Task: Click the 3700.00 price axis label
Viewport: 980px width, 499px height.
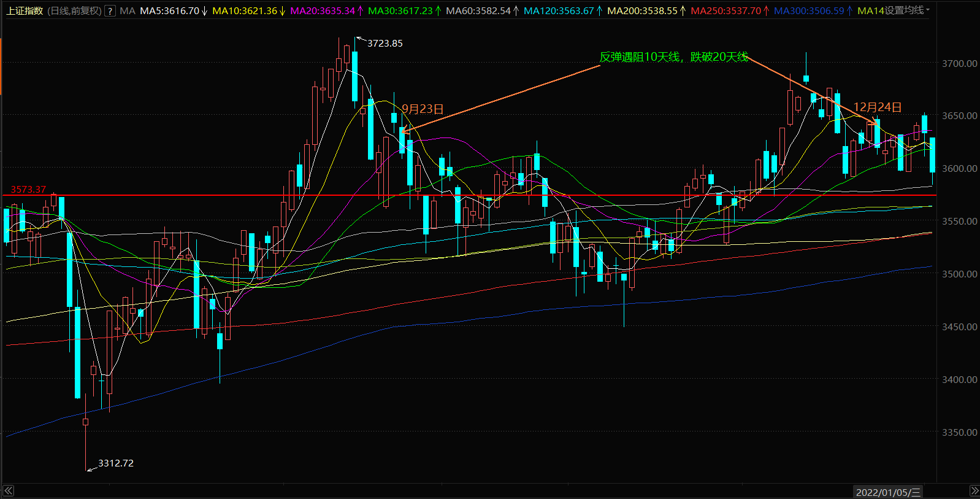Action: 960,63
